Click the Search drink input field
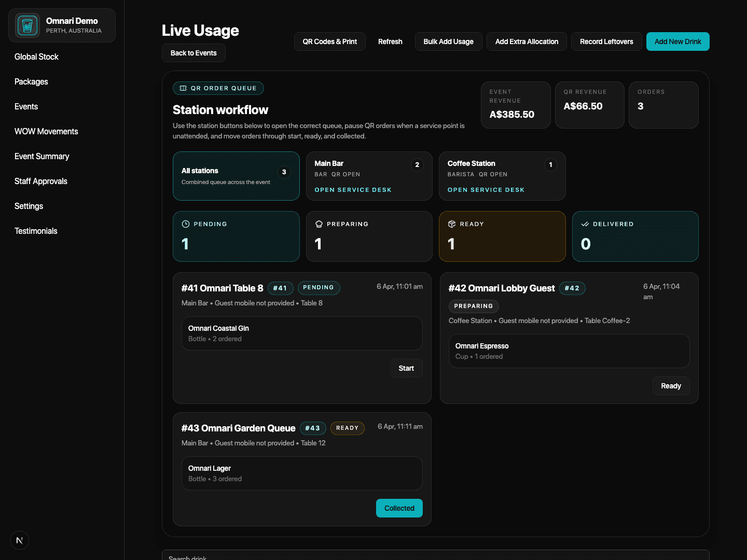747x560 pixels. pos(363,557)
